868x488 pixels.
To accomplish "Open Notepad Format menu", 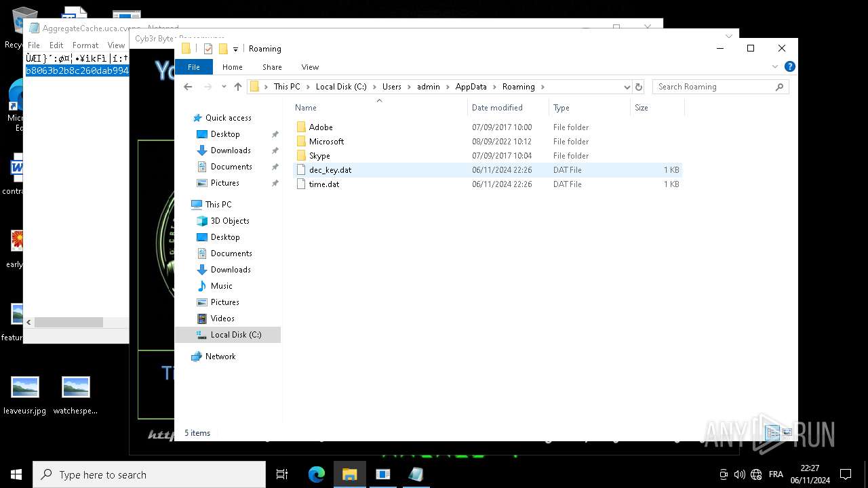I will pos(85,45).
